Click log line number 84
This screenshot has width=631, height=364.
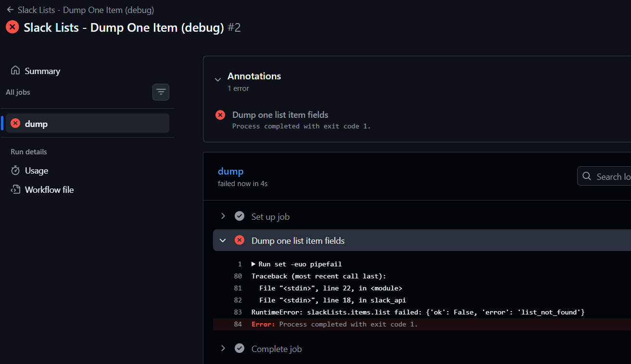coord(238,324)
